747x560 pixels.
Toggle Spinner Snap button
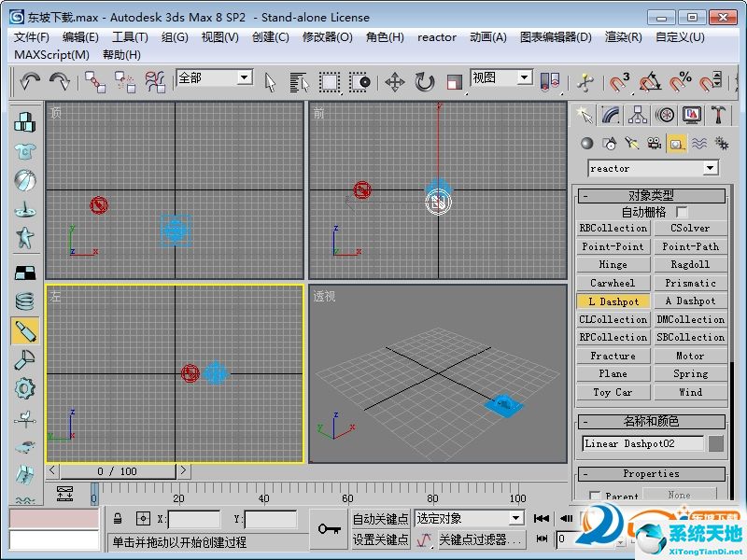(x=711, y=82)
